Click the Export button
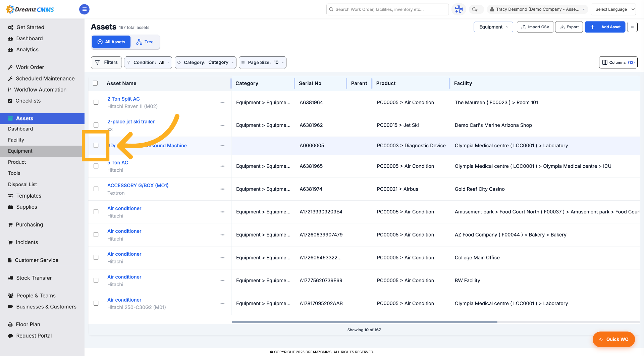 (569, 27)
